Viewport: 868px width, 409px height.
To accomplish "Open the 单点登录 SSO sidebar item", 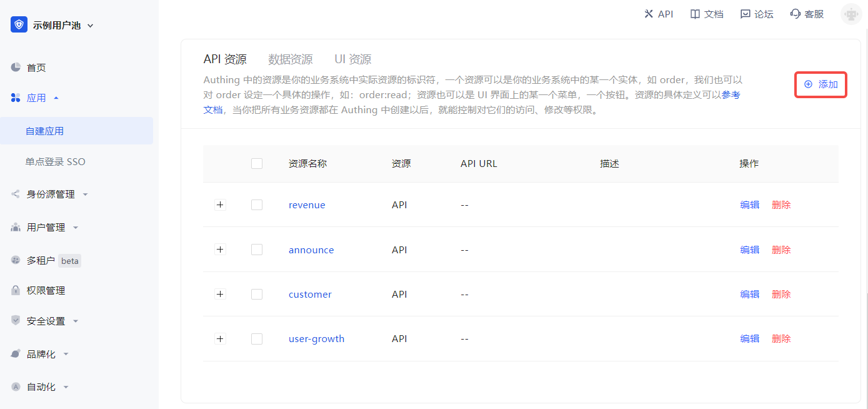I will (x=56, y=162).
